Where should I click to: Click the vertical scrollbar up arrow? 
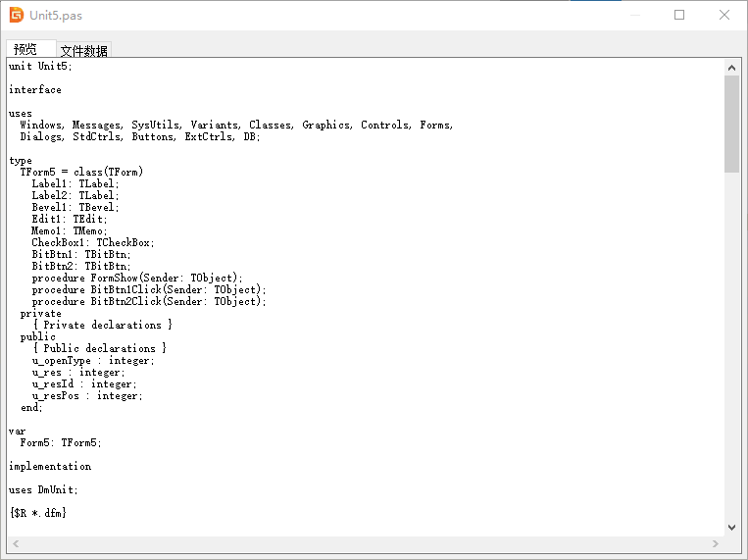point(731,68)
